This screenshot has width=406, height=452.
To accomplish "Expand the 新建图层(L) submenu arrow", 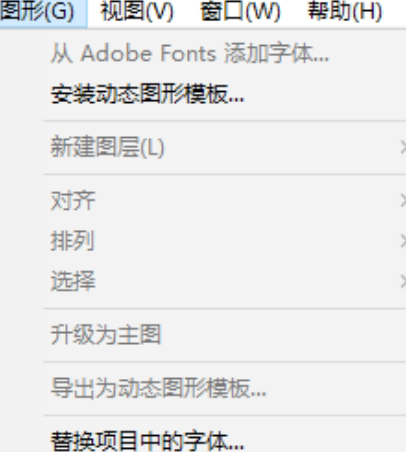I will coord(403,147).
